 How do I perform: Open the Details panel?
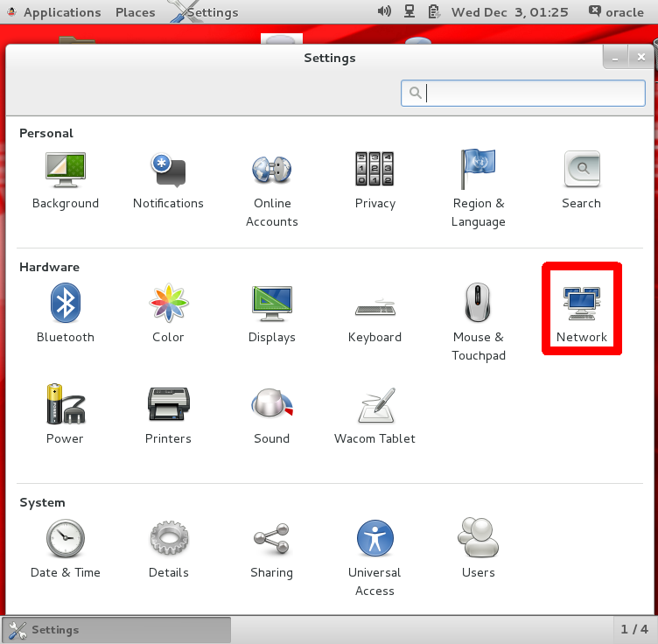coord(168,549)
